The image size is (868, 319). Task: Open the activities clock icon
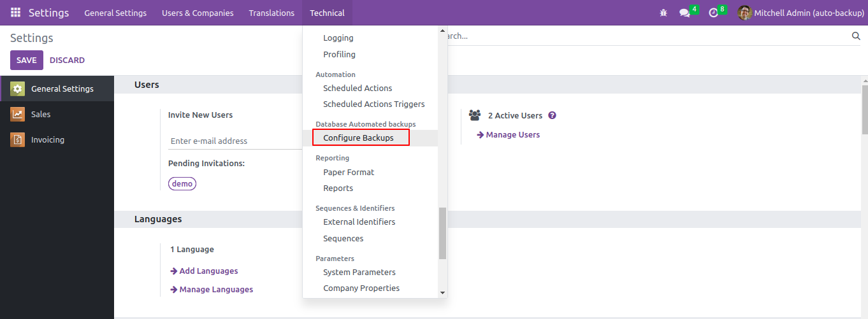[713, 13]
